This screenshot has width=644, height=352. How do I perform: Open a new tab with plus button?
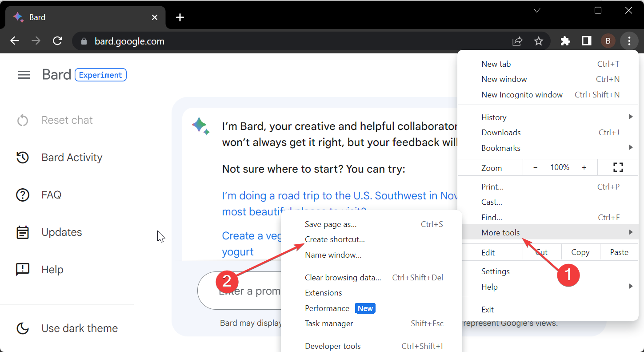(180, 17)
